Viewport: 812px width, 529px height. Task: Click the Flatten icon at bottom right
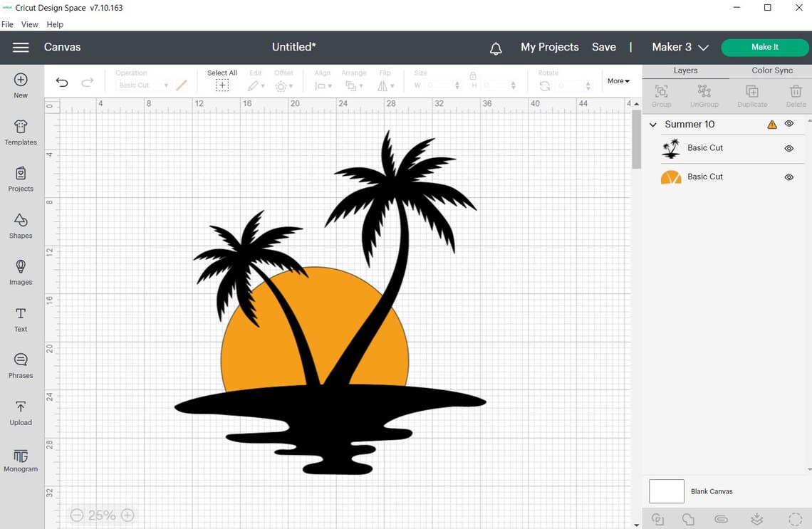click(x=756, y=519)
